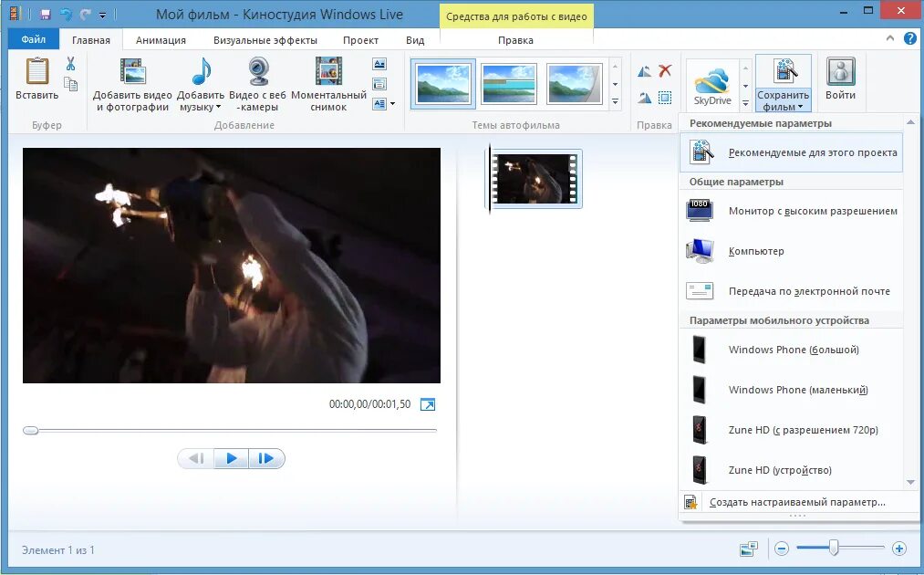924x575 pixels.
Task: Click AutoMovie themes gallery down arrow
Action: (x=615, y=84)
